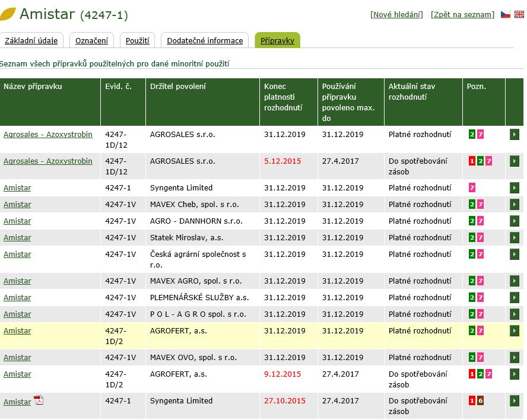Click the Nové hledání link
Image resolution: width=527 pixels, height=420 pixels.
(396, 15)
